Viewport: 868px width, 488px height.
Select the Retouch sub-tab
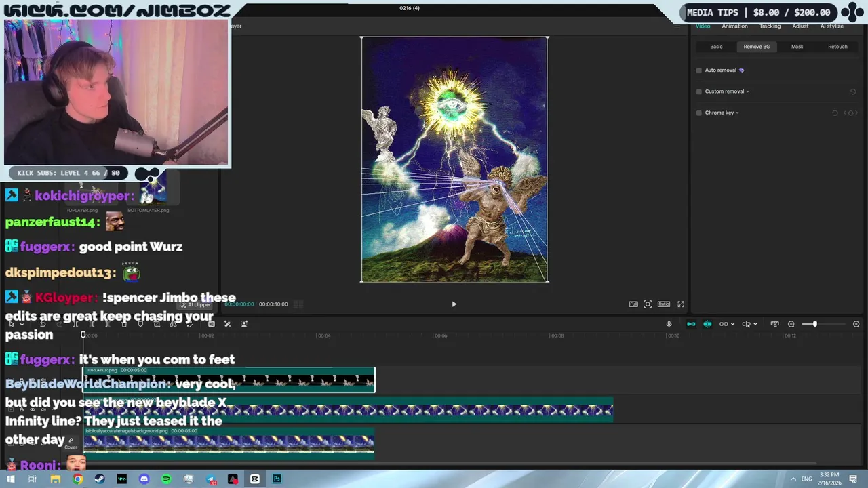[x=837, y=47]
